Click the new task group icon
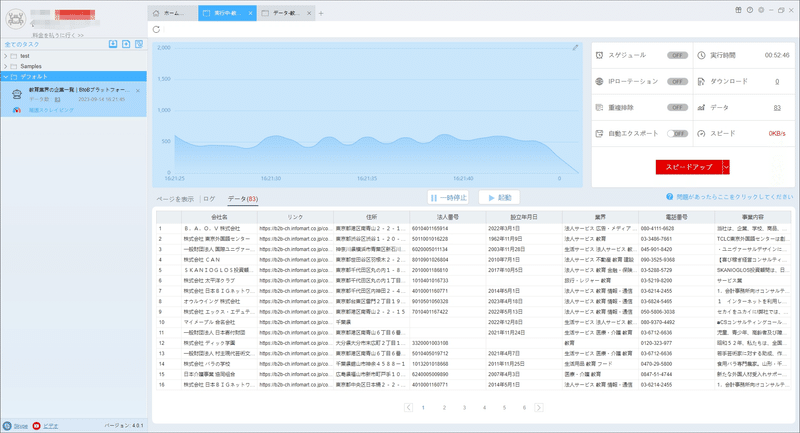Image resolution: width=800 pixels, height=433 pixels. click(126, 44)
